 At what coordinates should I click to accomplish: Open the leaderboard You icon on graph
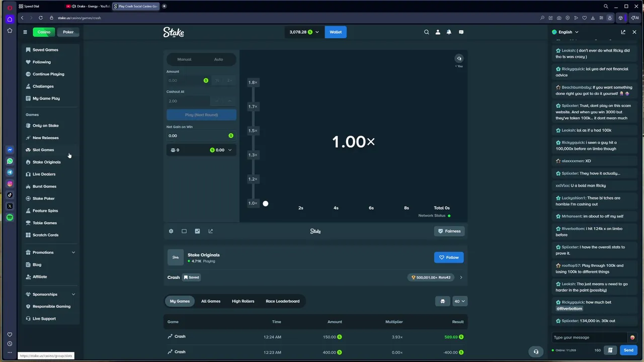[459, 59]
